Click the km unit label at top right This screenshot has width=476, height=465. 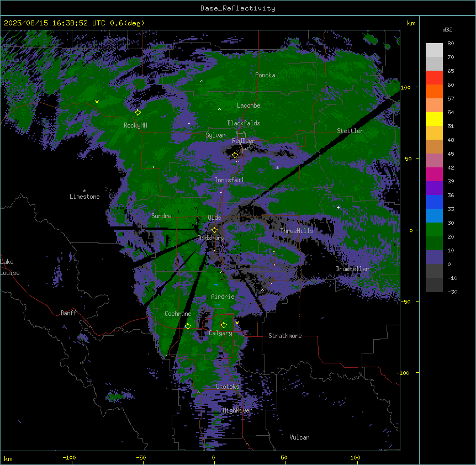click(411, 23)
